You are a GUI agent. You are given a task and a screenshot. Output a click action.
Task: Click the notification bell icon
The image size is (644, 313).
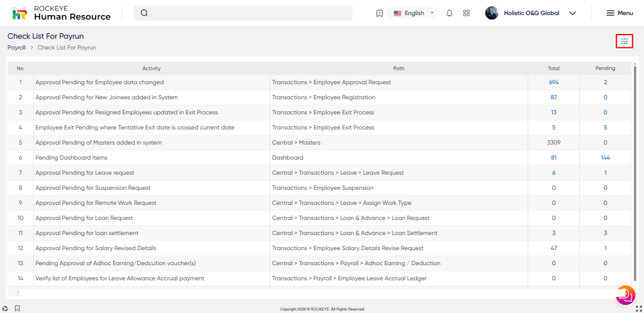449,13
